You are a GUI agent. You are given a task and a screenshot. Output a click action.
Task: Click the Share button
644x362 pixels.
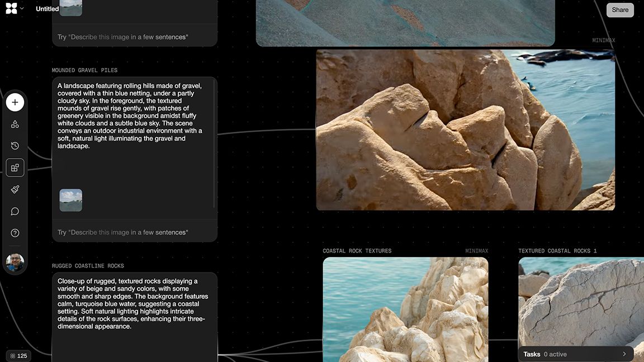point(620,9)
